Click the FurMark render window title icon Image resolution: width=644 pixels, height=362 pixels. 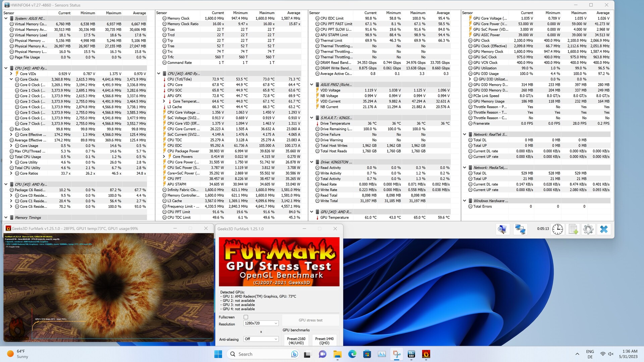click(8, 229)
